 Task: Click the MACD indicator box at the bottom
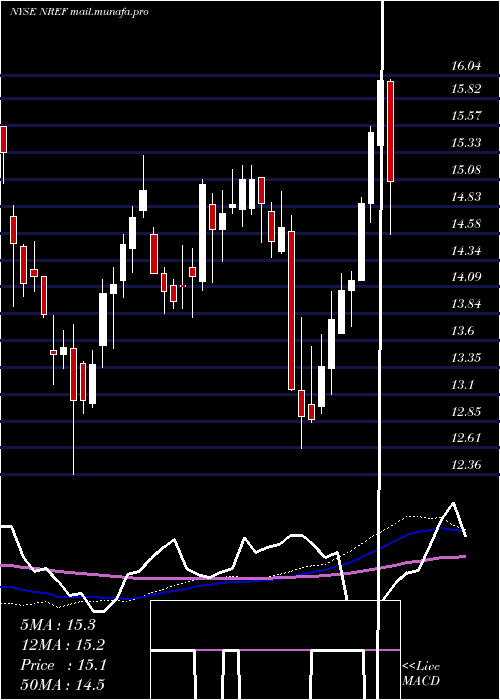275,650
